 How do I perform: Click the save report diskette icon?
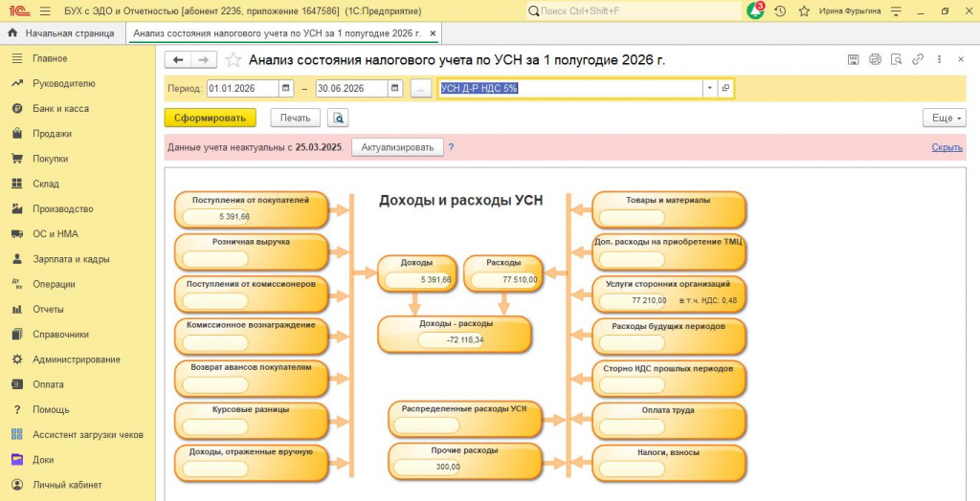(853, 59)
